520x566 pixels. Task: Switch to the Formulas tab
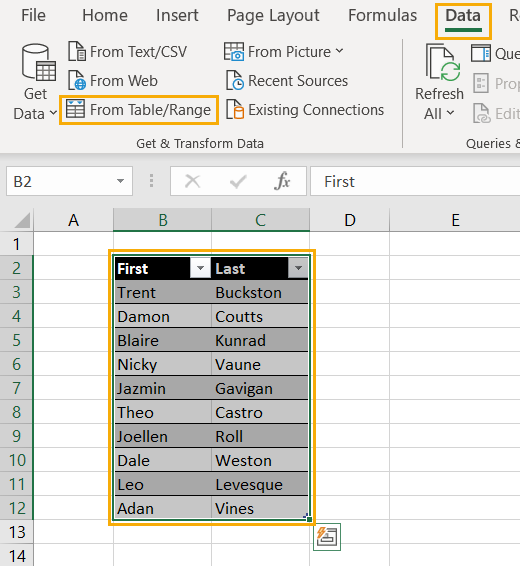pos(383,16)
